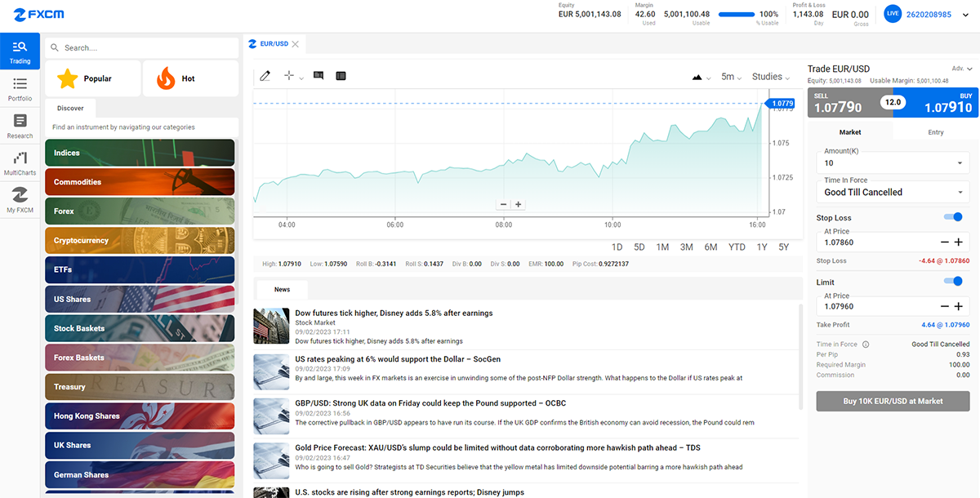Increase the Stop Loss price with plus
Viewport: 980px width, 498px height.
click(x=959, y=242)
